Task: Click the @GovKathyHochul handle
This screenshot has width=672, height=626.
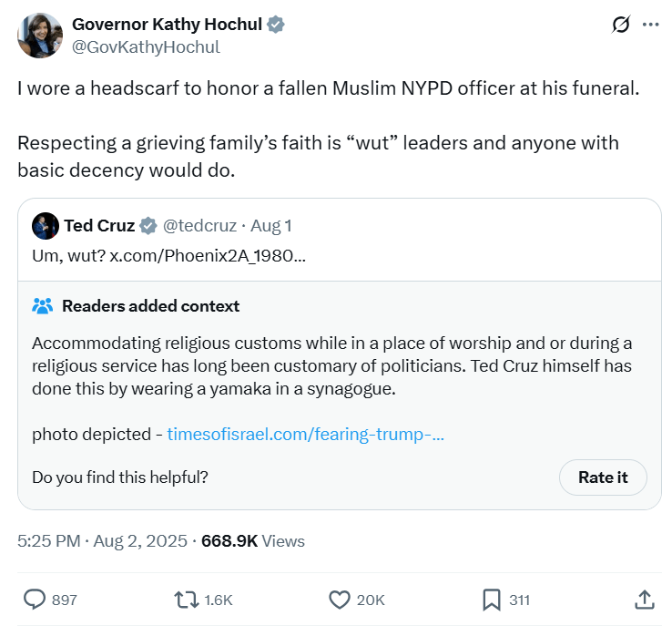Action: click(146, 46)
